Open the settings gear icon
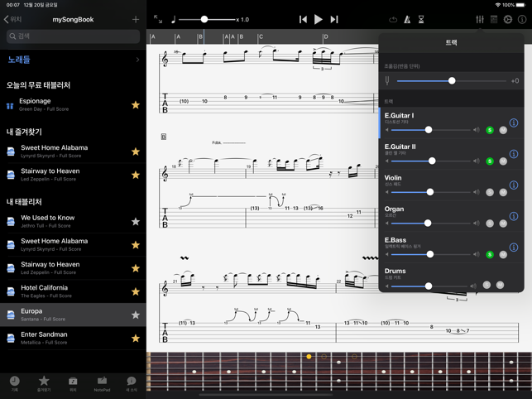Viewport: 532px width, 399px height. (507, 19)
